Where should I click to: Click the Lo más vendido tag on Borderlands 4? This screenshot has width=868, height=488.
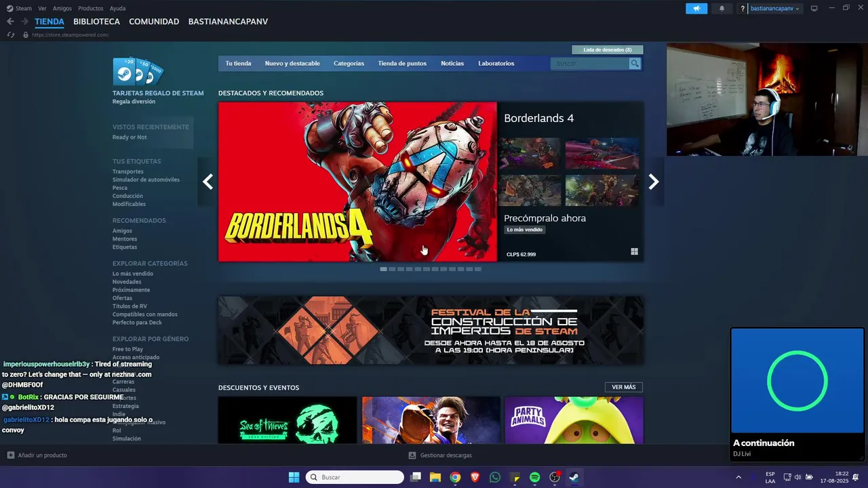[525, 230]
